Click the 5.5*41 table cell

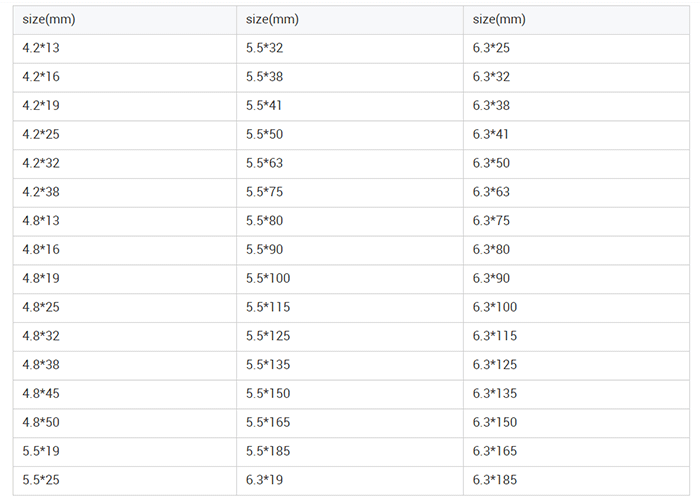[265, 106]
